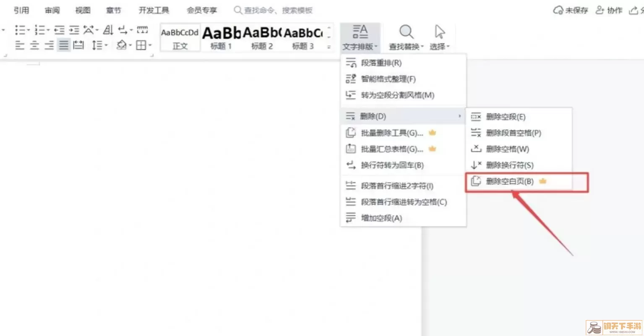Click the line spacing icon
The height and width of the screenshot is (336, 644).
97,45
